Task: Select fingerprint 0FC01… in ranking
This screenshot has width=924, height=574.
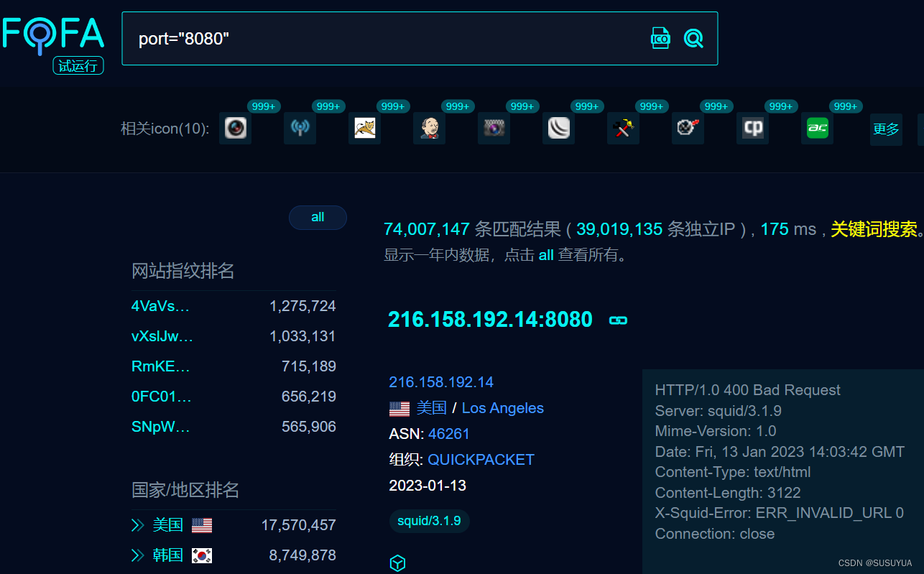Action: 162,397
